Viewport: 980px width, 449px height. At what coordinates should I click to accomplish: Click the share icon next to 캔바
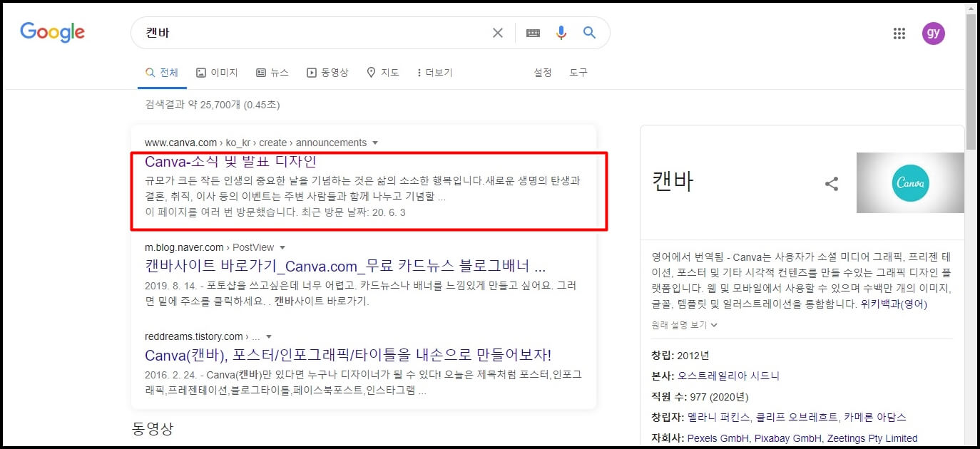click(x=832, y=184)
